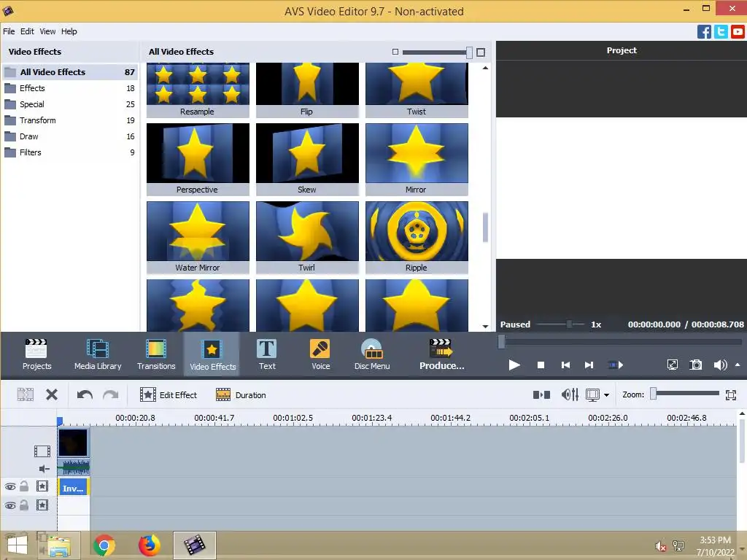This screenshot has height=560, width=747.
Task: Toggle visibility of second effect track
Action: click(x=10, y=505)
